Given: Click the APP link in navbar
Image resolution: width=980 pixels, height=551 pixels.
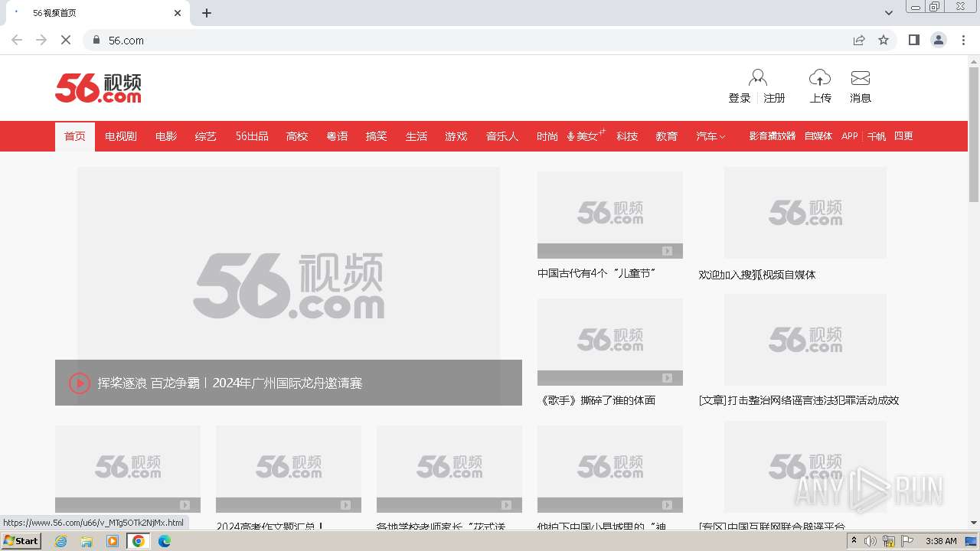Looking at the screenshot, I should [x=850, y=136].
